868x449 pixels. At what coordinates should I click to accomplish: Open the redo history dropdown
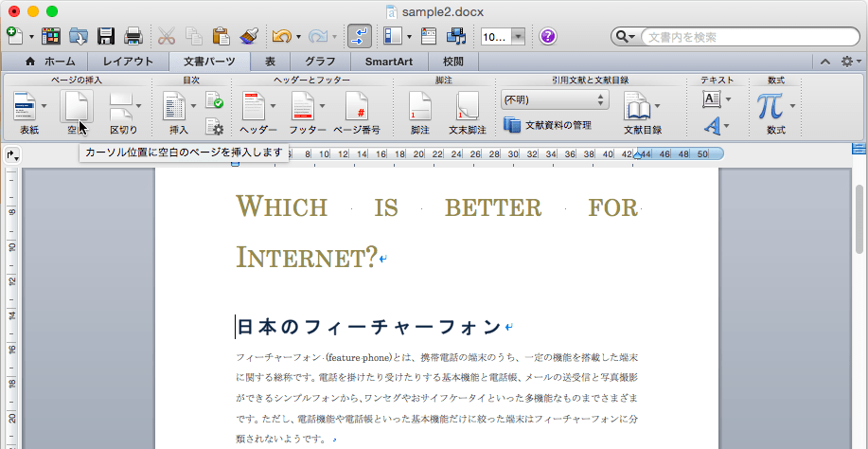coord(335,37)
